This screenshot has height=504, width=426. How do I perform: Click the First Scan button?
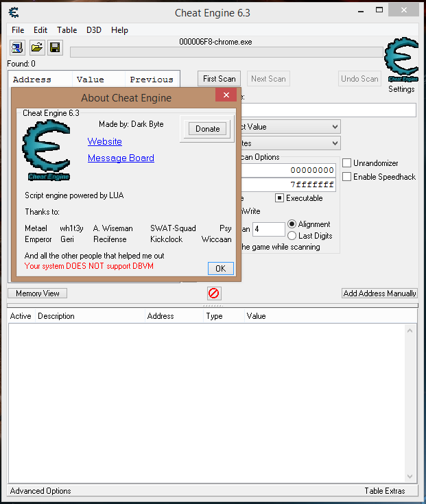pyautogui.click(x=219, y=79)
